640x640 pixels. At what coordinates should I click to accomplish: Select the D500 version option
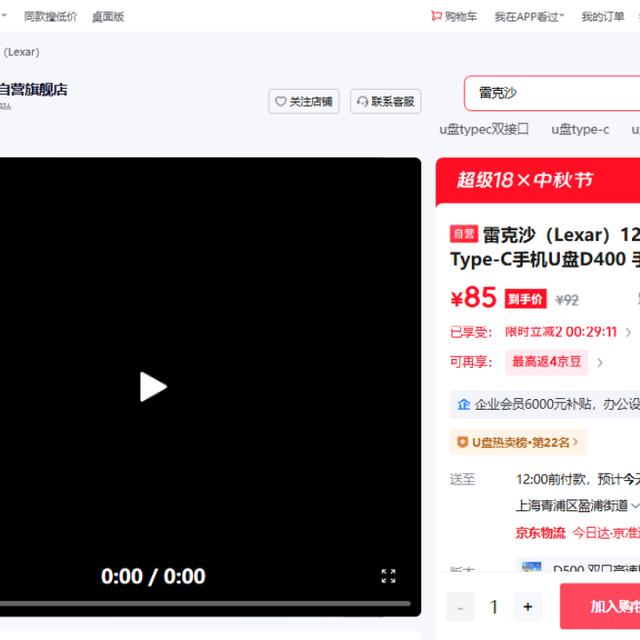tap(578, 566)
